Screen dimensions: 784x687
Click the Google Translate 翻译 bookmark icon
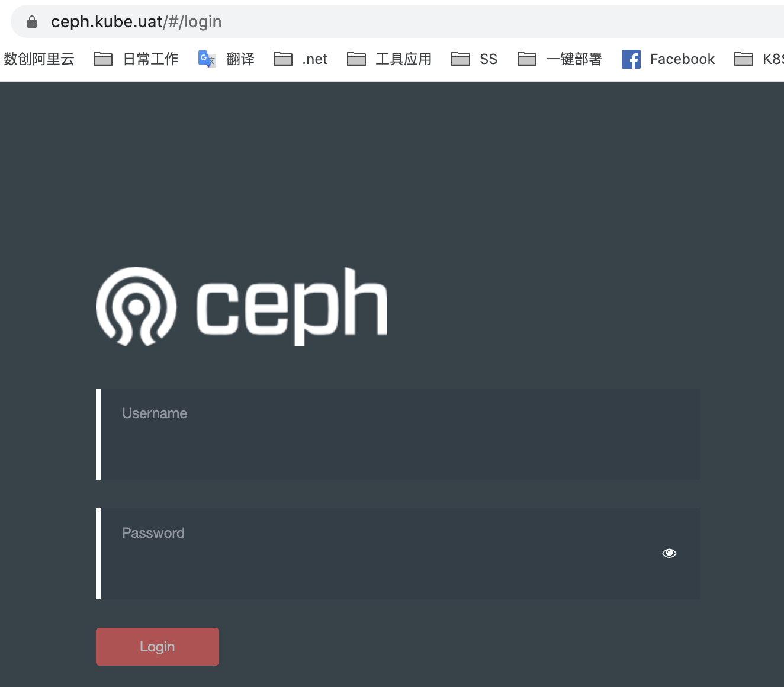207,59
